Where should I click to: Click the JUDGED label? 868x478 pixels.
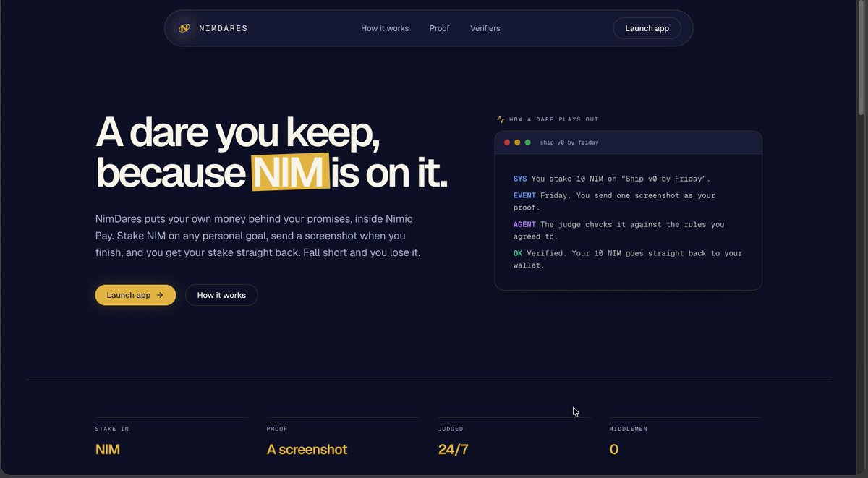(450, 429)
